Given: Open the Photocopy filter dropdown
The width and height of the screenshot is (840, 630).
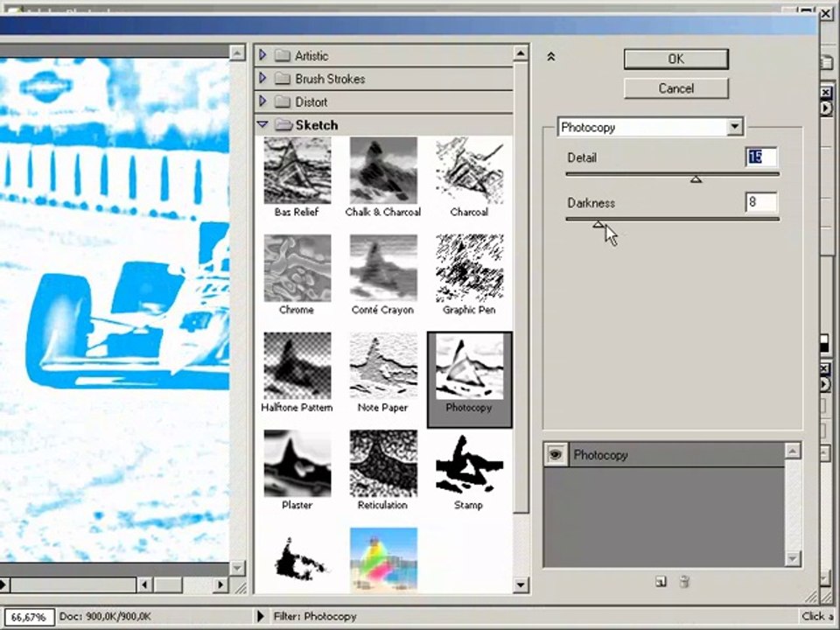Looking at the screenshot, I should pyautogui.click(x=735, y=127).
